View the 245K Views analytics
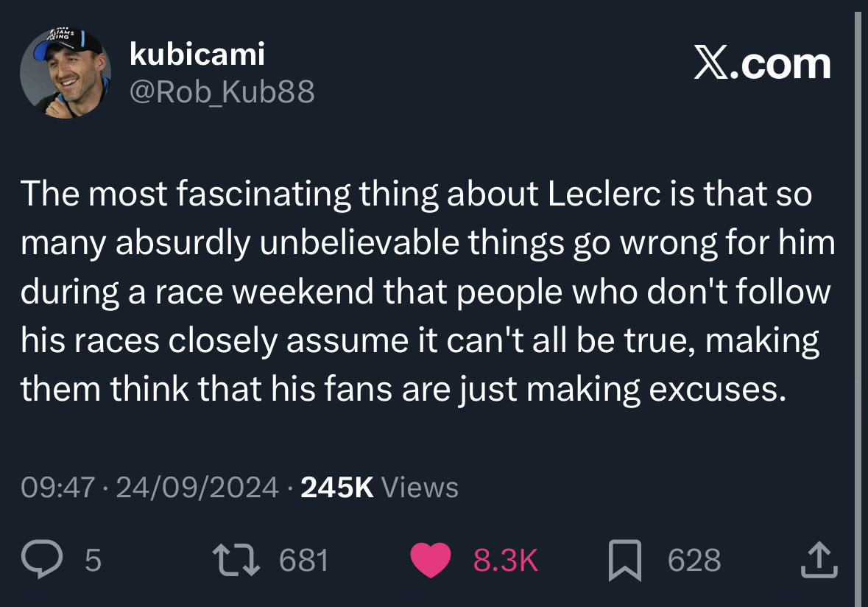The image size is (868, 607). (379, 488)
